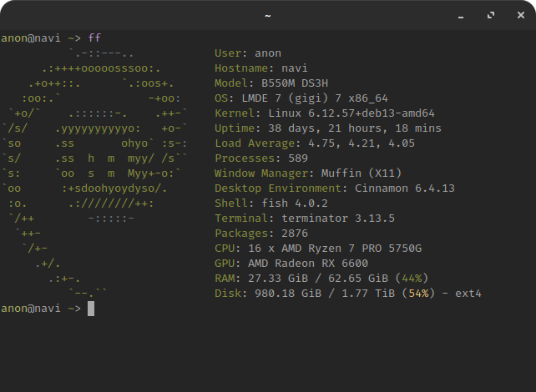Click the CPU Ryzen 7 PRO line
Image resolution: width=536 pixels, height=392 pixels.
click(x=318, y=249)
